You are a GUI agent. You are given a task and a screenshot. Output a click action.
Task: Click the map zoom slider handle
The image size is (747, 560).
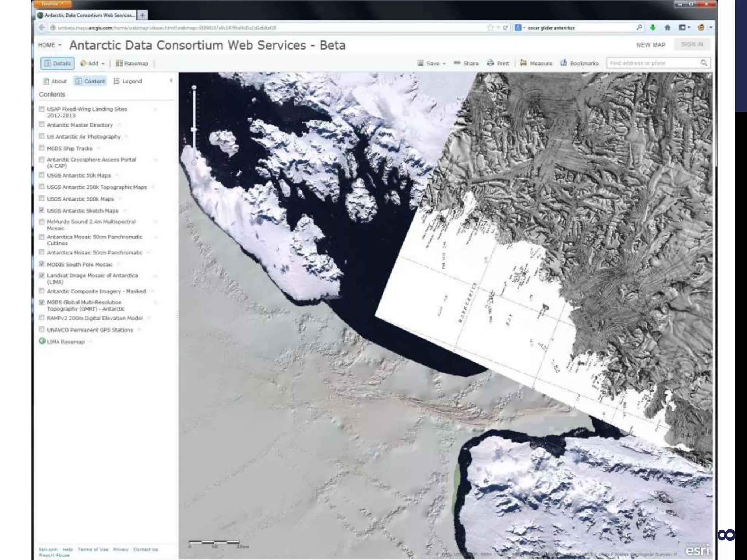pos(194,129)
